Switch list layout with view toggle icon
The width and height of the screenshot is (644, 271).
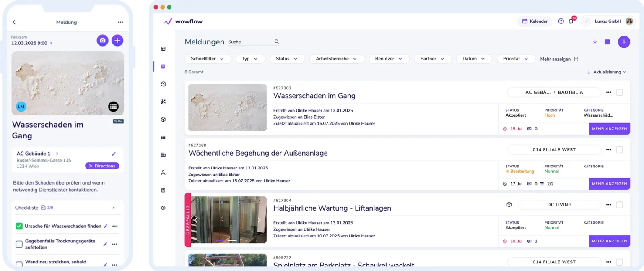pos(607,42)
